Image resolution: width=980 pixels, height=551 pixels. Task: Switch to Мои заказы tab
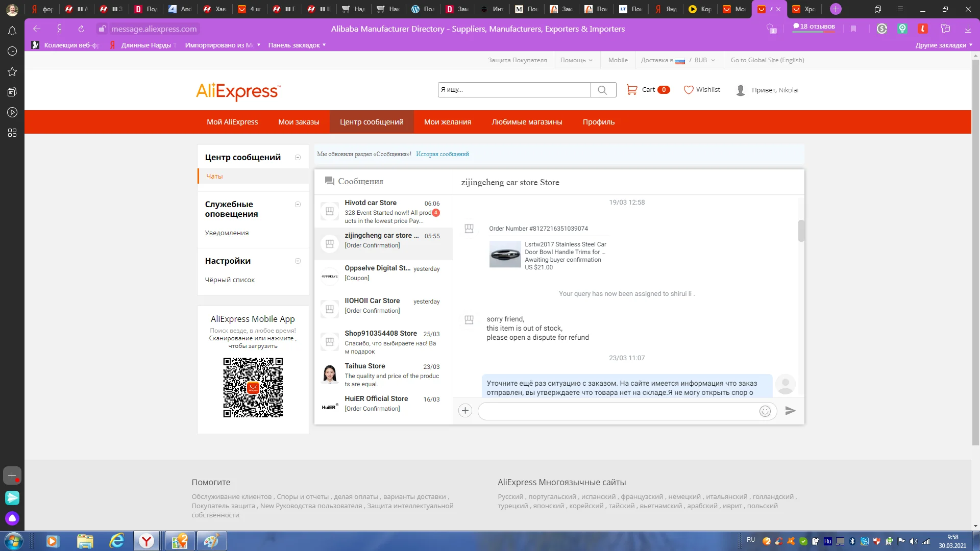tap(299, 122)
